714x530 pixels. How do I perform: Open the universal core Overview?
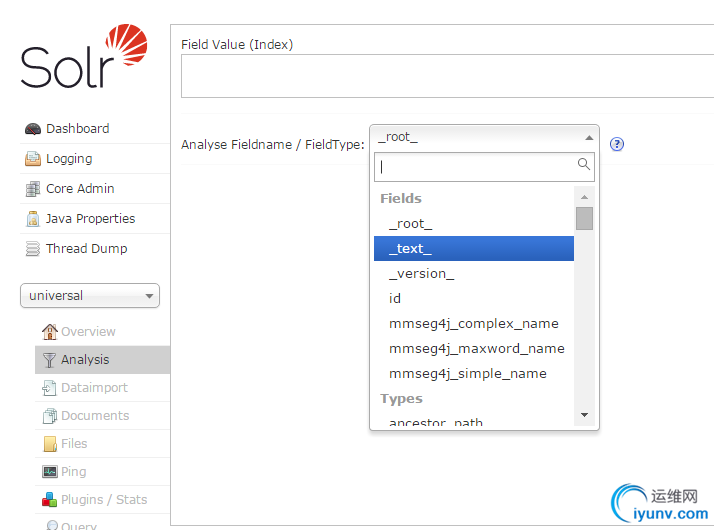coord(88,332)
